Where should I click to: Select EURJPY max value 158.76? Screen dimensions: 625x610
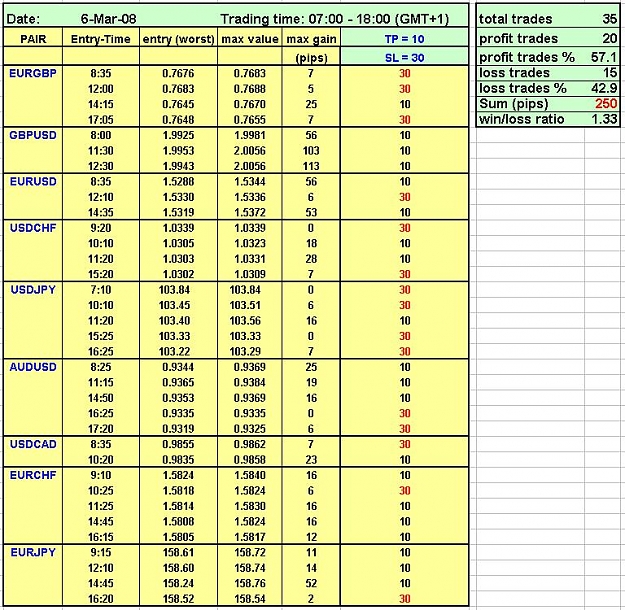(250, 583)
